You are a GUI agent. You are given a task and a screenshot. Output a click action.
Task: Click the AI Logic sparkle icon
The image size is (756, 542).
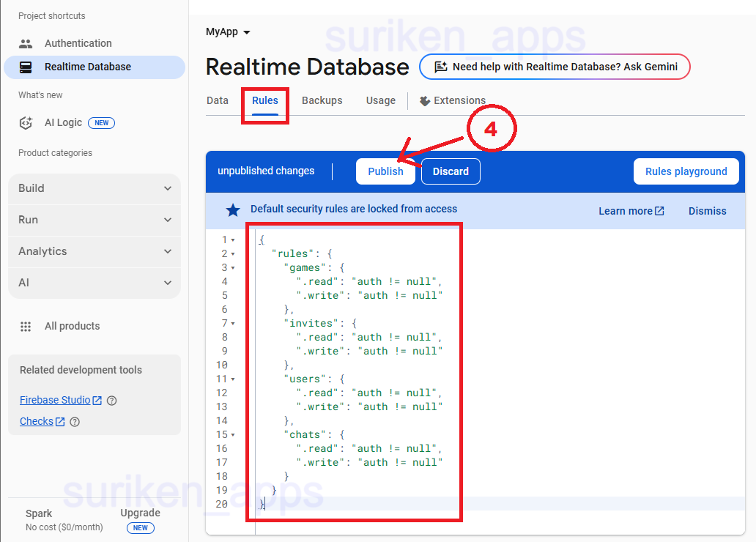(26, 122)
